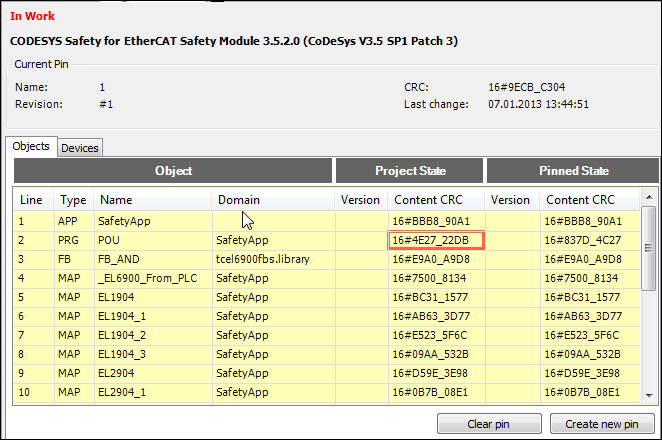Viewport: 662px width, 440px height.
Task: Select the POU program row
Action: pos(152,240)
